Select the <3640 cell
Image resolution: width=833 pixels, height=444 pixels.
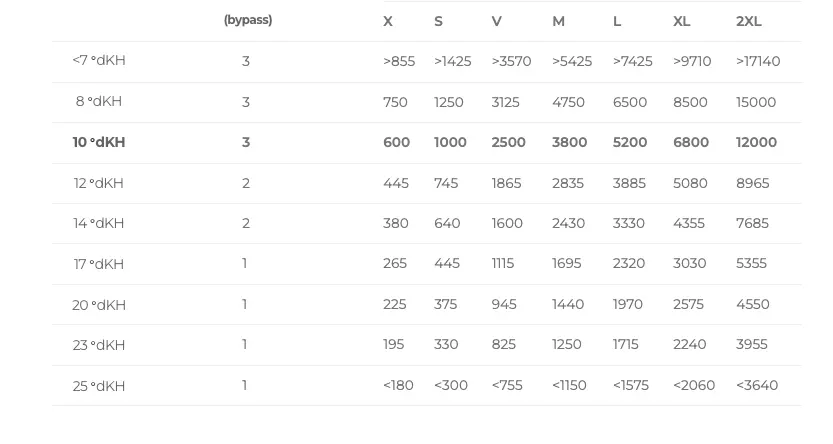[757, 385]
